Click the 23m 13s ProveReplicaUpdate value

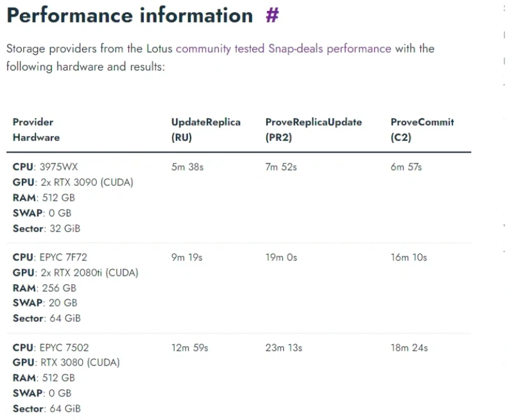284,348
